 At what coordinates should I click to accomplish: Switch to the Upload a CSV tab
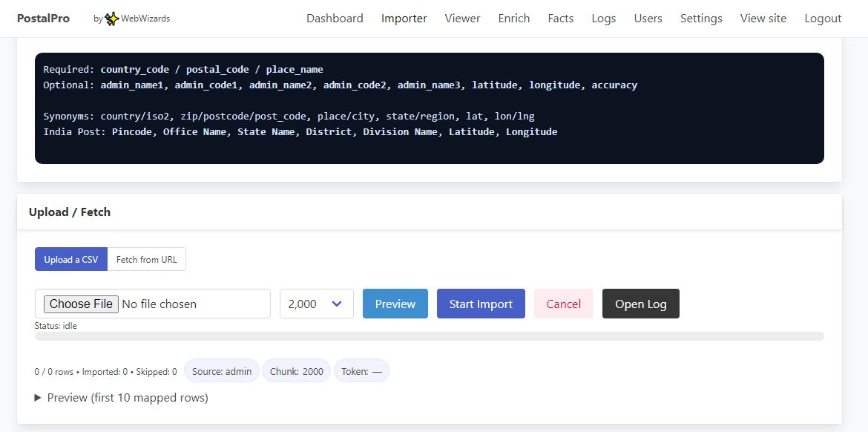(71, 259)
